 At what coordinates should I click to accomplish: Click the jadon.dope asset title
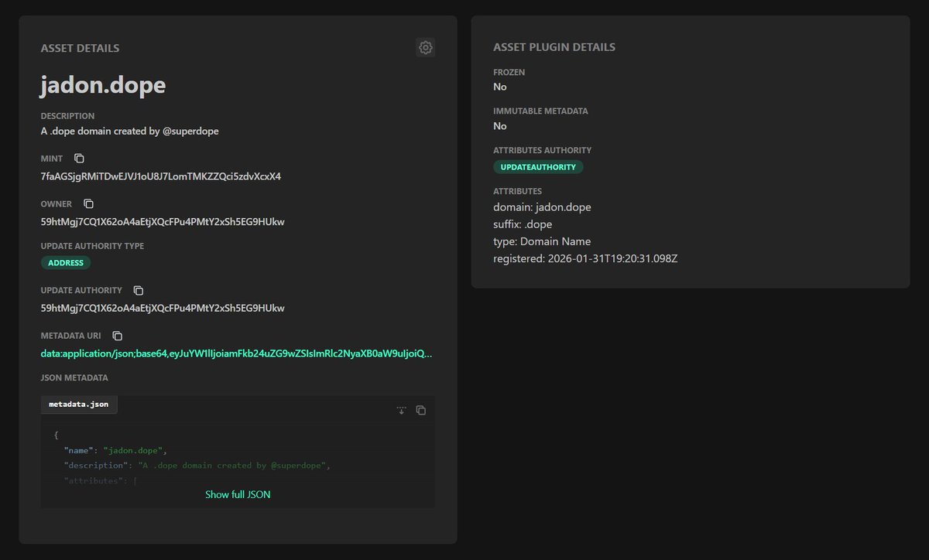[103, 85]
